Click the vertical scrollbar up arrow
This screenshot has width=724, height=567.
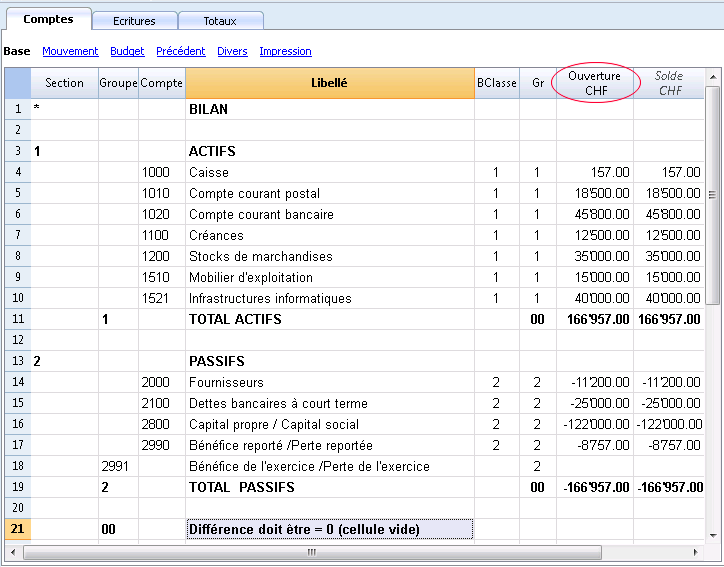point(713,77)
